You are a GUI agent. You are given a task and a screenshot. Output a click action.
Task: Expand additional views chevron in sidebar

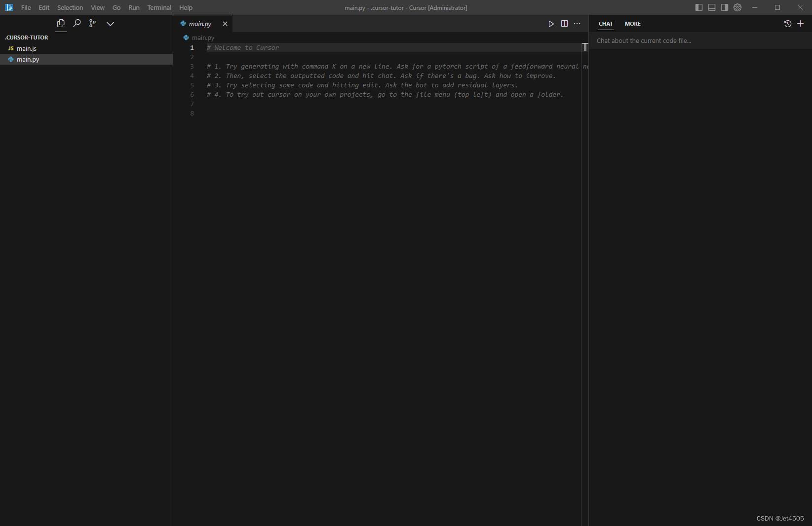coord(110,24)
